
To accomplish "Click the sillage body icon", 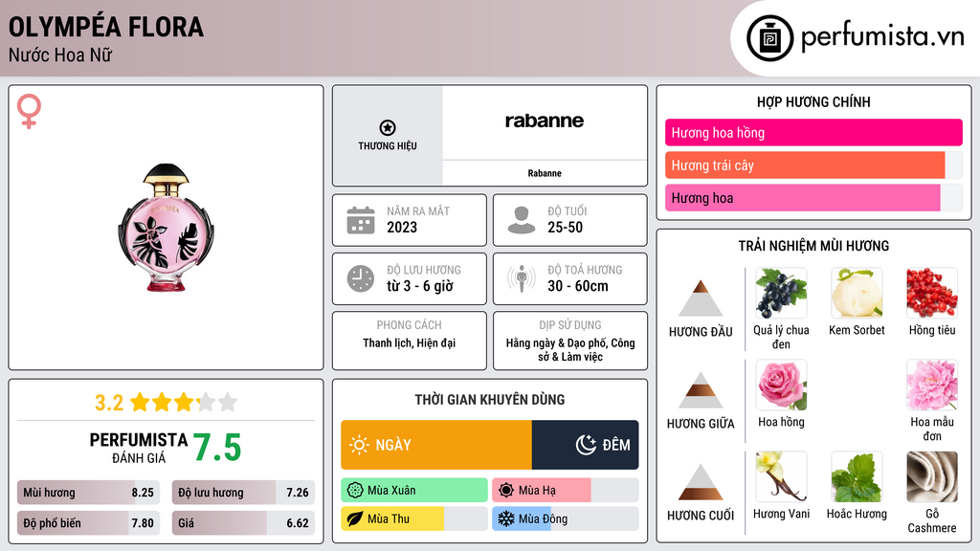I will click(x=522, y=278).
